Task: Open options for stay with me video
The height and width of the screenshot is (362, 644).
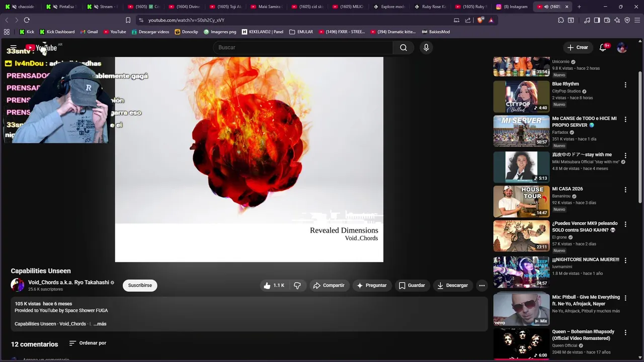Action: pos(625,156)
